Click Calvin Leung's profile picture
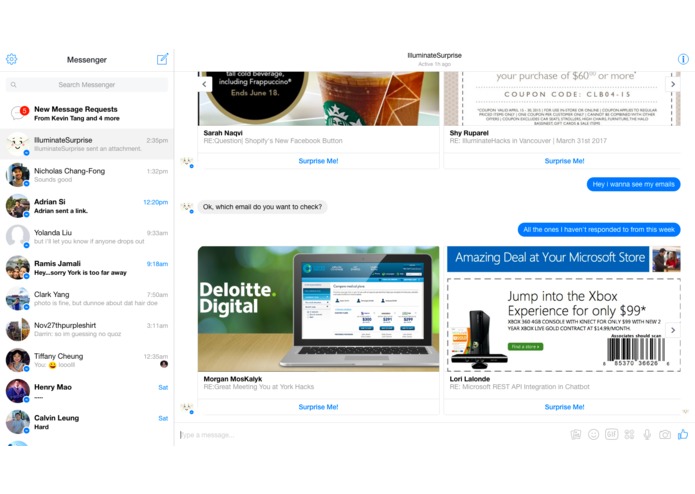 (x=18, y=421)
